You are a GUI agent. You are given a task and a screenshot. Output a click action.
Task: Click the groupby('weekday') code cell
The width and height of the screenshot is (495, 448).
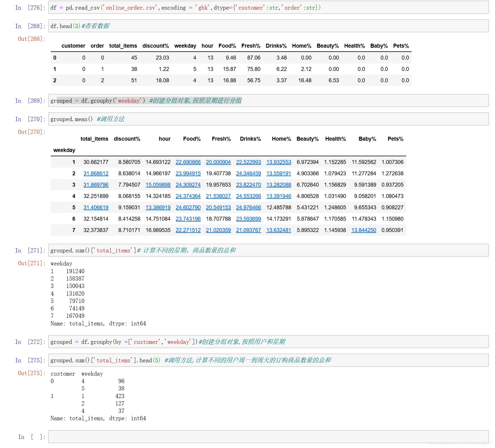click(x=268, y=100)
